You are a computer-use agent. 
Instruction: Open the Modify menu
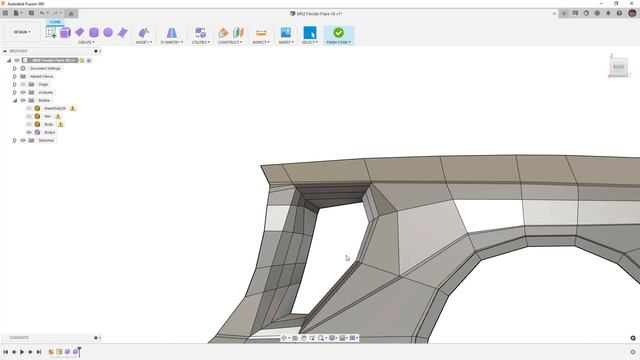144,42
